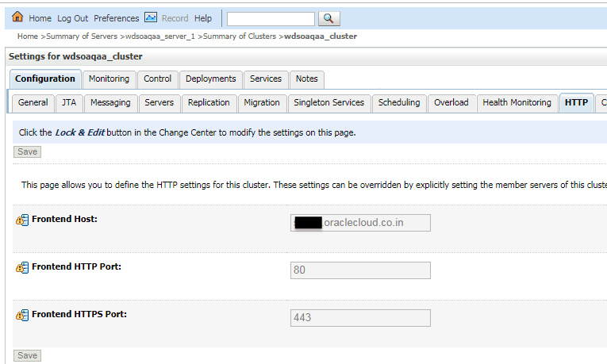Click the Frontend Host restart-required icon
Viewport: 607px width, 364px height.
(x=22, y=220)
